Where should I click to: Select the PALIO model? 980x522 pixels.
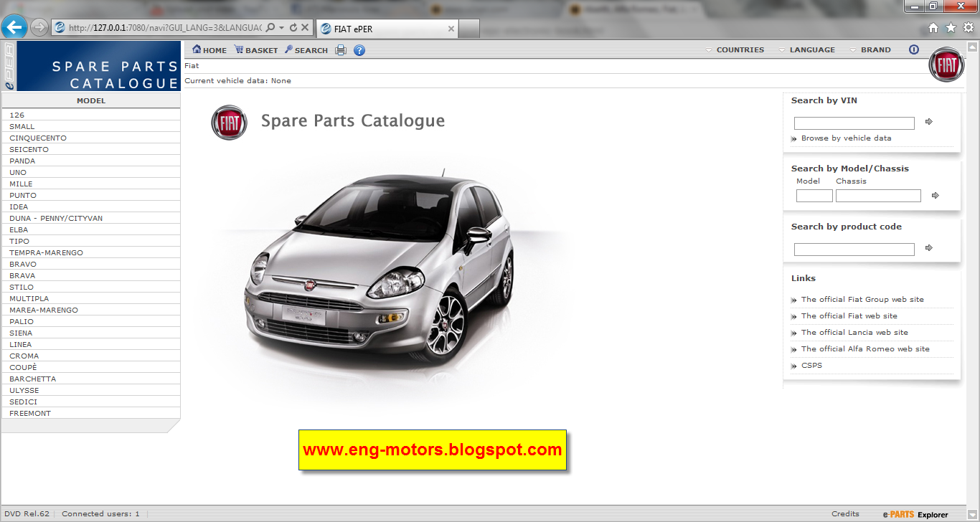[90, 321]
